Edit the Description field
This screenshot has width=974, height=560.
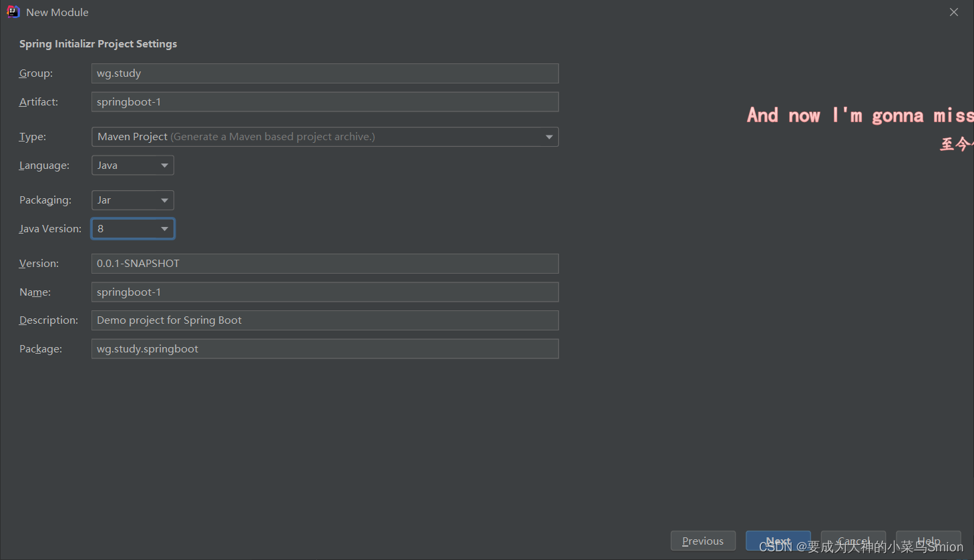[x=325, y=320]
